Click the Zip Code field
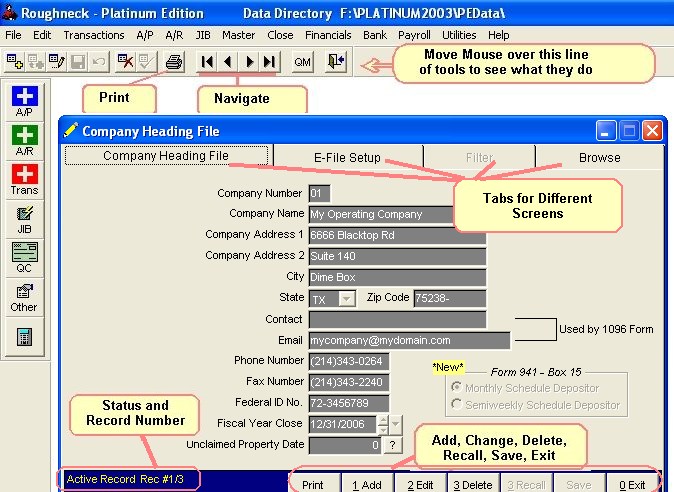Image resolution: width=674 pixels, height=492 pixels. pyautogui.click(x=450, y=299)
